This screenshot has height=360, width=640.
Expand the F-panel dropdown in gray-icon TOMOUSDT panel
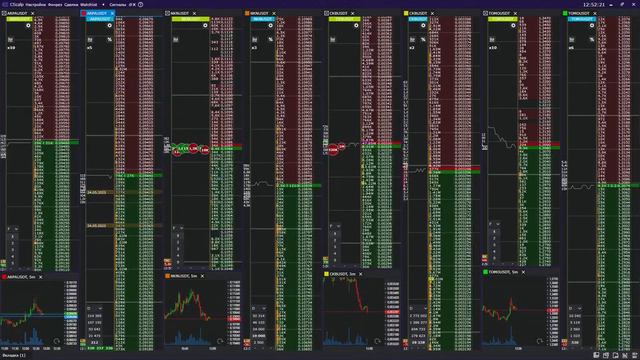tap(498, 224)
